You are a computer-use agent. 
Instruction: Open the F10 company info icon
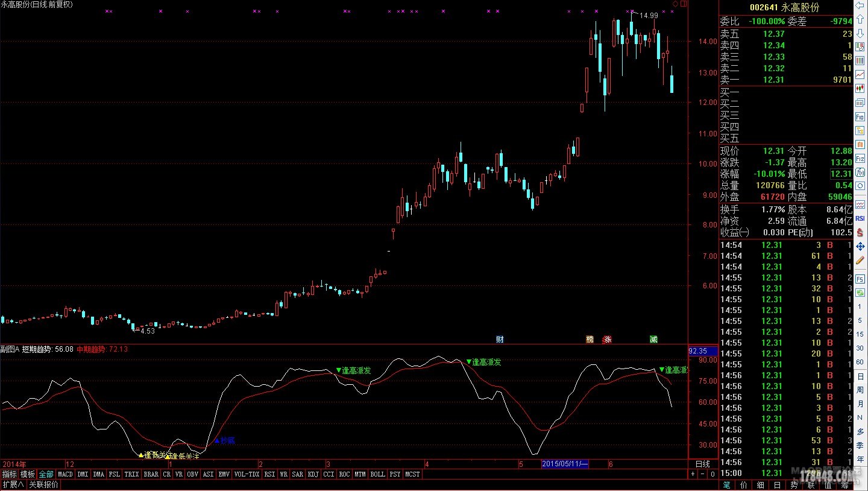(x=860, y=116)
